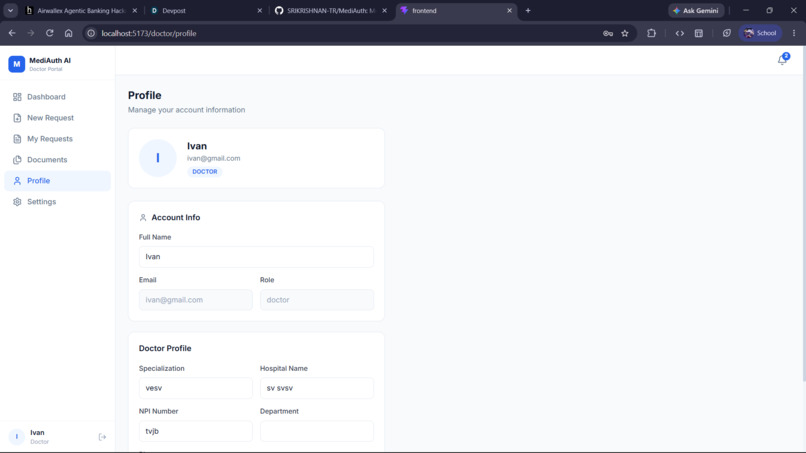Image resolution: width=806 pixels, height=453 pixels.
Task: Open New Request in the sidebar
Action: [x=57, y=118]
